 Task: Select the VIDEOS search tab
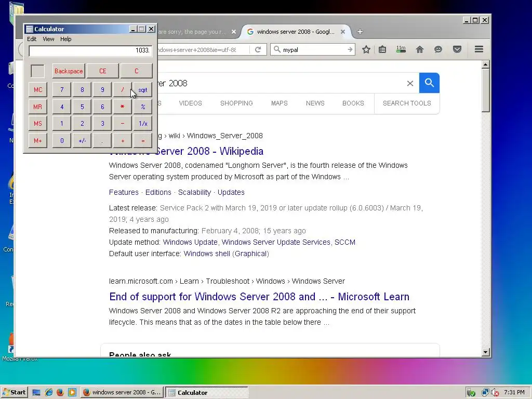(190, 103)
